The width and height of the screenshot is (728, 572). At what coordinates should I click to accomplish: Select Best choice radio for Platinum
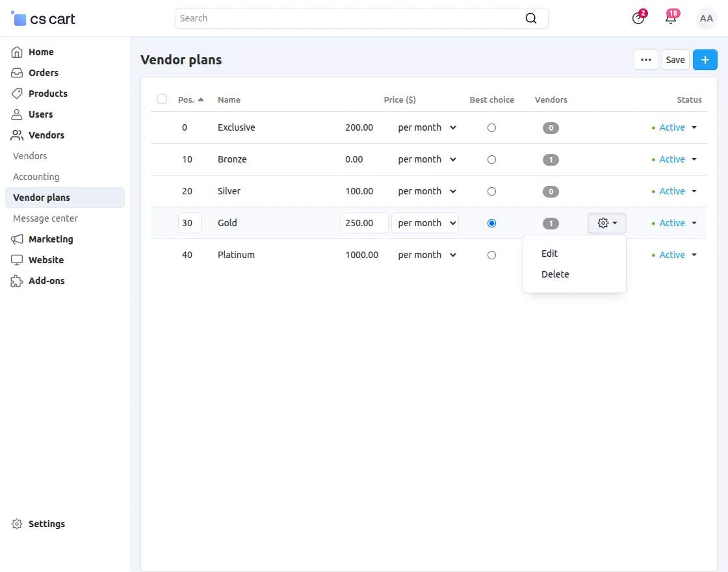(491, 255)
